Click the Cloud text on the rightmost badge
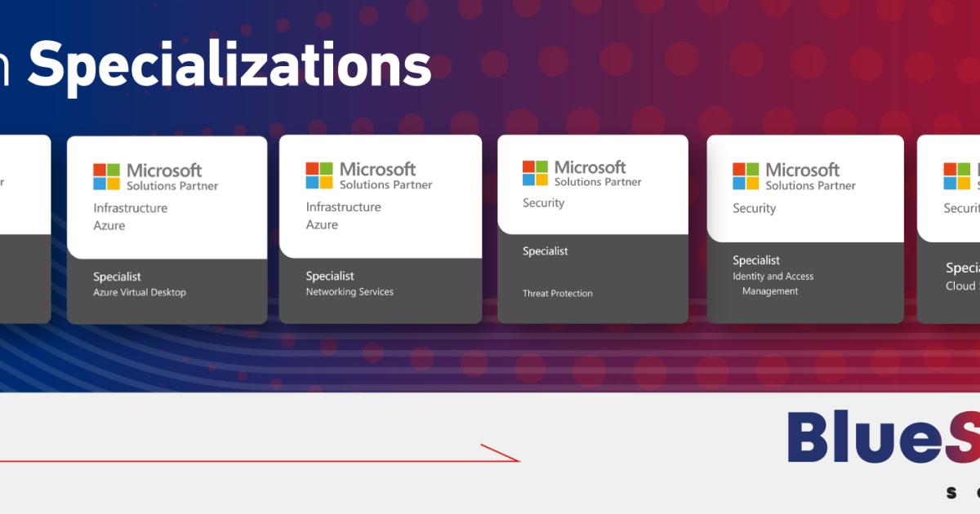Screen dimensions: 980x514 [x=961, y=286]
